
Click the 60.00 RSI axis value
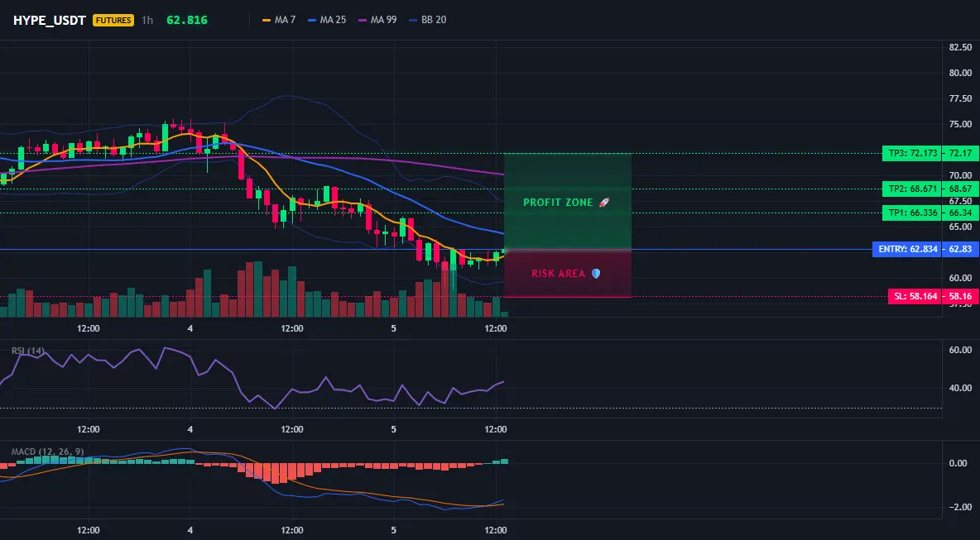(x=960, y=351)
